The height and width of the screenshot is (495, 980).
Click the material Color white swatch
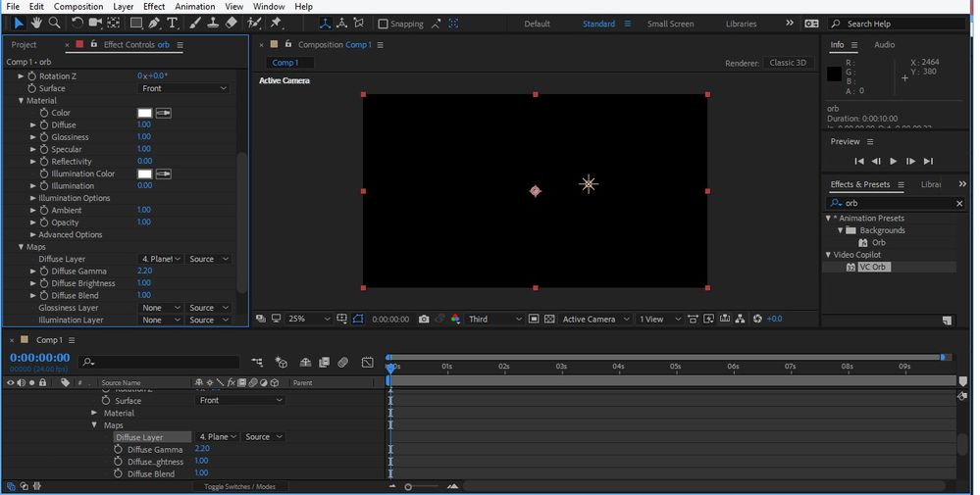click(x=144, y=113)
